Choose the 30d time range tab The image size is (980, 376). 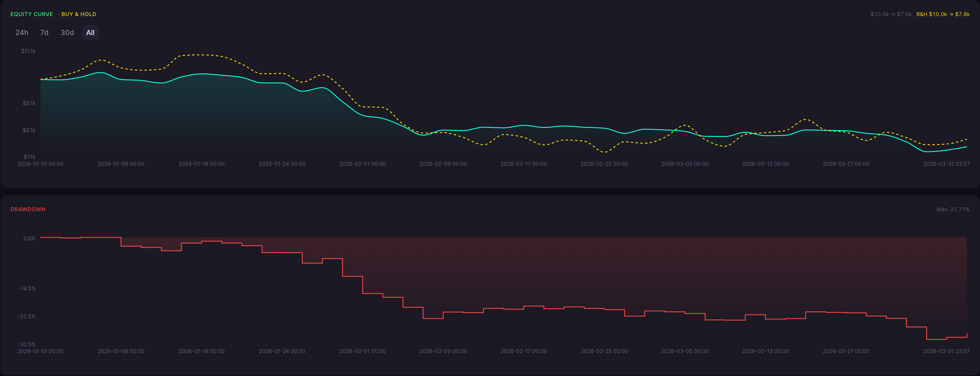point(67,33)
